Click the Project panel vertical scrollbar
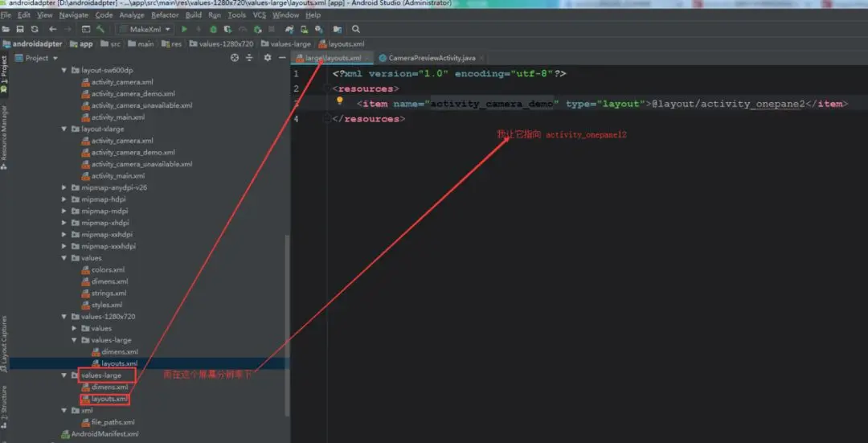 click(x=287, y=326)
